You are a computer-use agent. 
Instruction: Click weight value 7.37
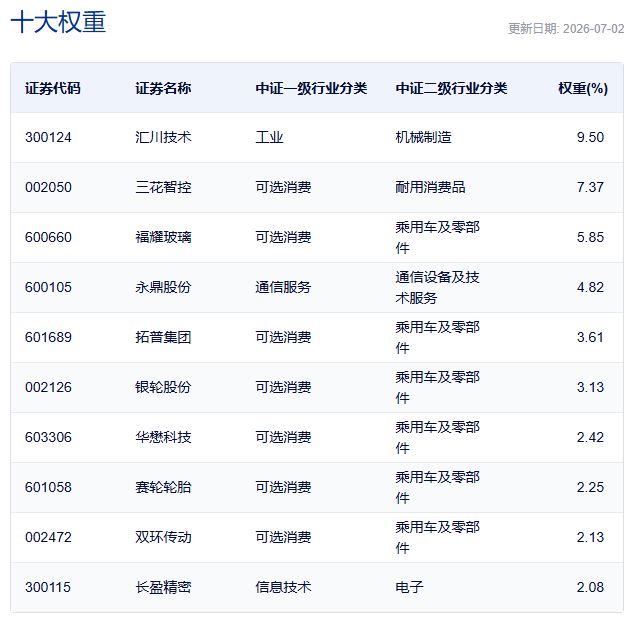click(590, 187)
